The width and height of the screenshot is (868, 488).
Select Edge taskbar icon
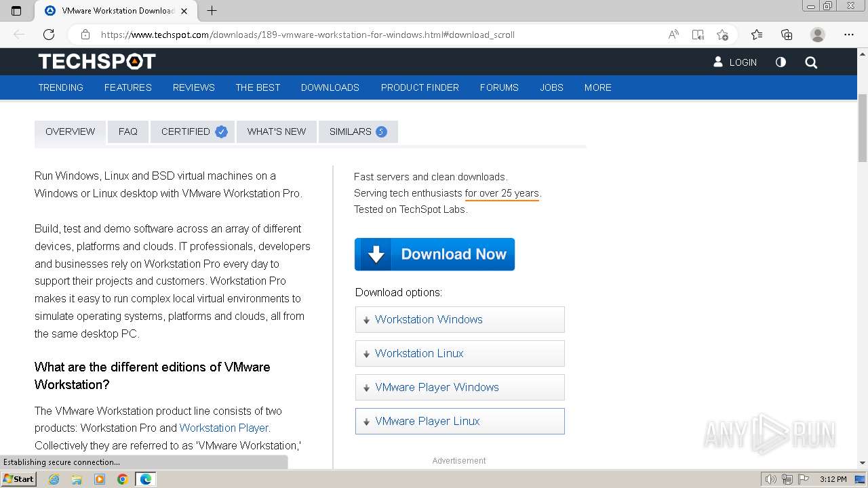click(x=146, y=479)
